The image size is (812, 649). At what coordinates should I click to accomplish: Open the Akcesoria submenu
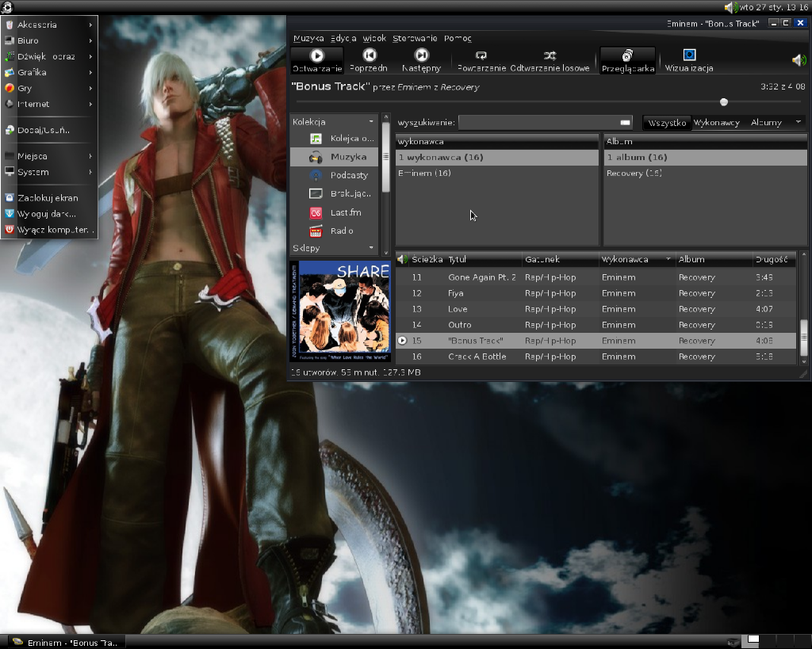point(49,25)
